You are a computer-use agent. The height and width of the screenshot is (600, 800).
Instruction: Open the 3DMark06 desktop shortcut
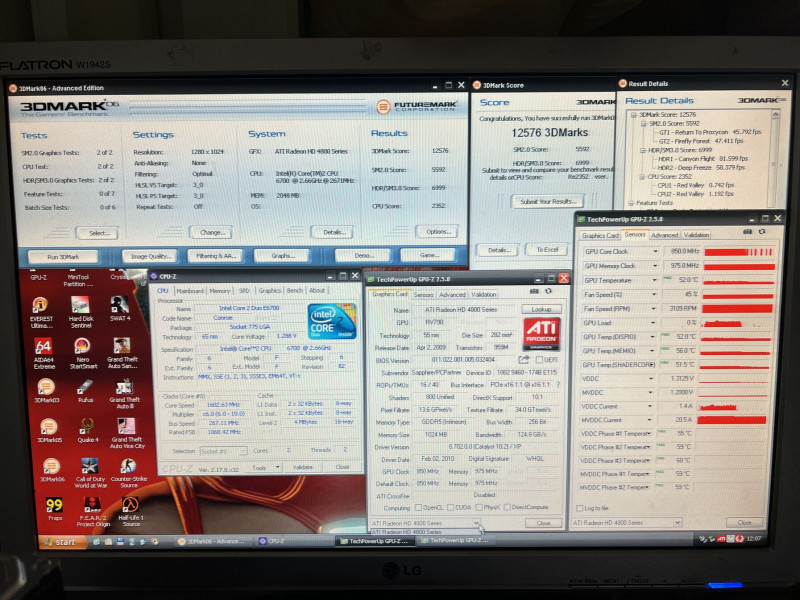52,470
